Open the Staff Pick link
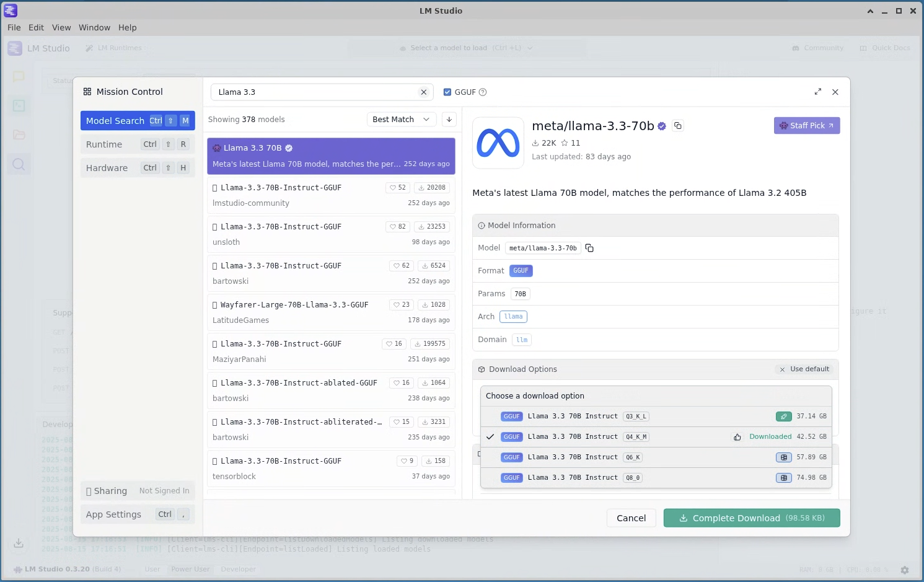 click(807, 125)
